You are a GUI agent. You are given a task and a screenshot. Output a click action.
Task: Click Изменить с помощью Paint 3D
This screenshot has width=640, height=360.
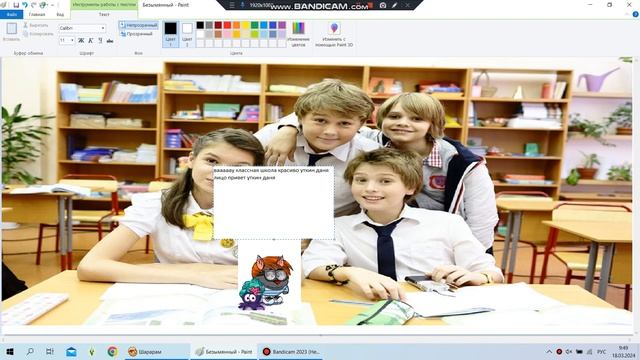pos(334,34)
